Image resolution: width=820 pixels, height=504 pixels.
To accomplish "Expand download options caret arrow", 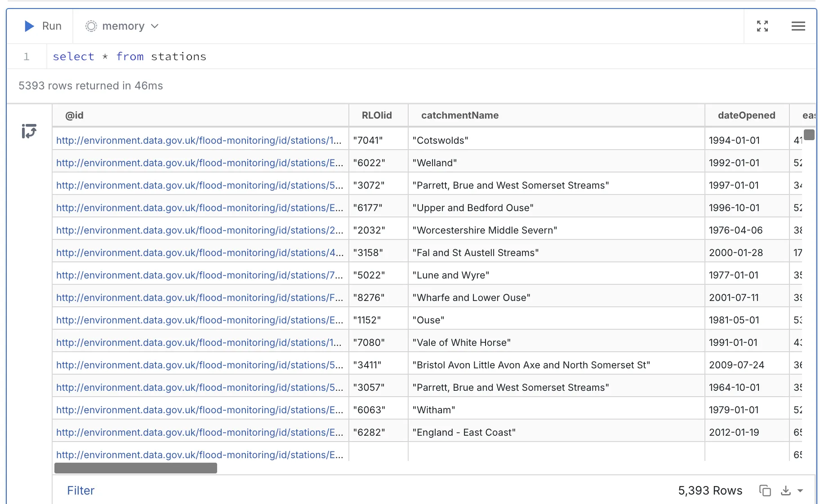I will 800,491.
